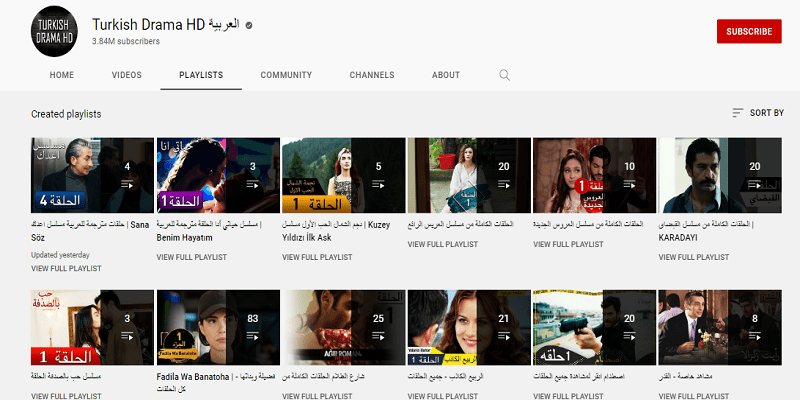Switch to the Videos tab
The width and height of the screenshot is (800, 400).
pyautogui.click(x=127, y=75)
